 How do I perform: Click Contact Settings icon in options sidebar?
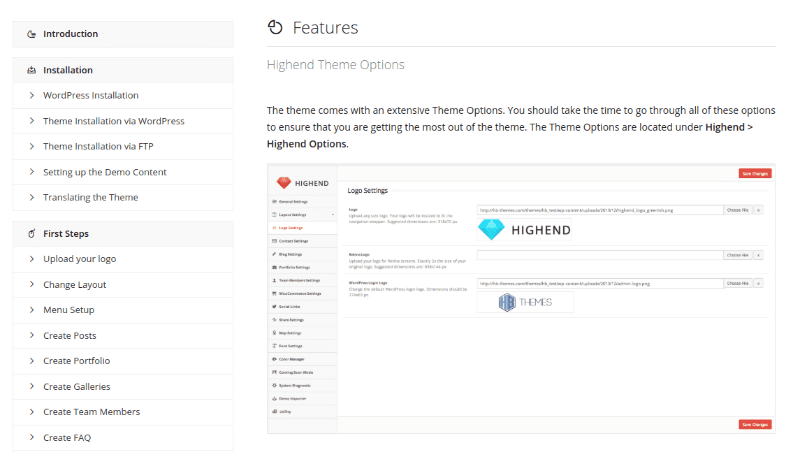click(274, 241)
